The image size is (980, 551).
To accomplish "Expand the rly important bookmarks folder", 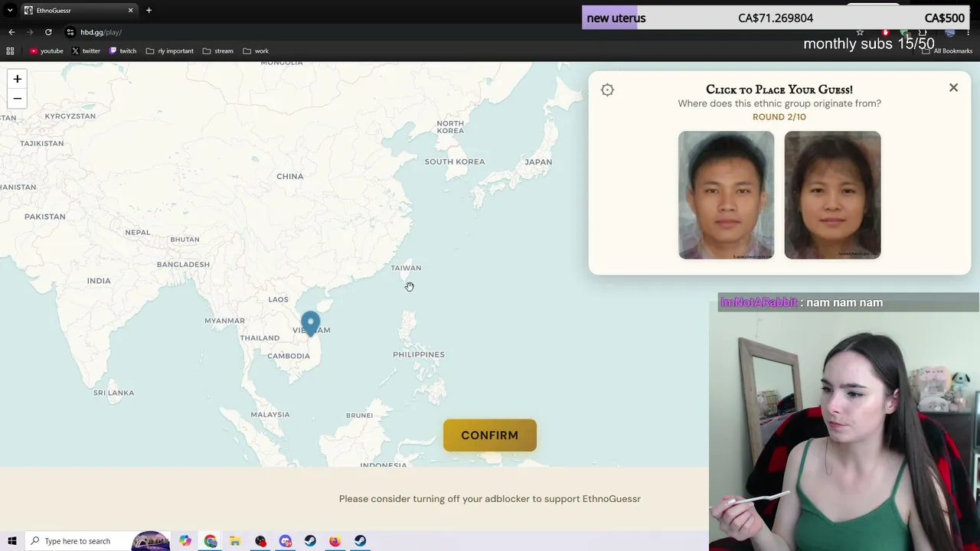I will 169,51.
